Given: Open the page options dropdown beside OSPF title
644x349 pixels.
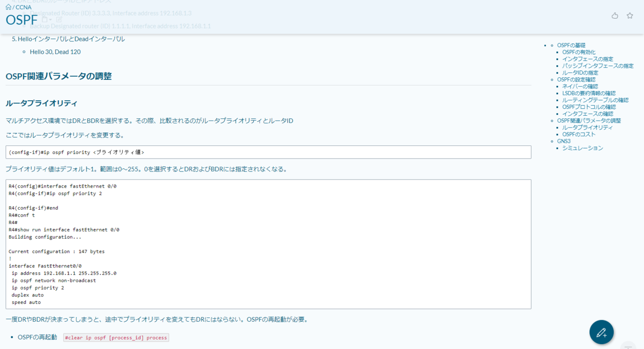Looking at the screenshot, I should [47, 20].
